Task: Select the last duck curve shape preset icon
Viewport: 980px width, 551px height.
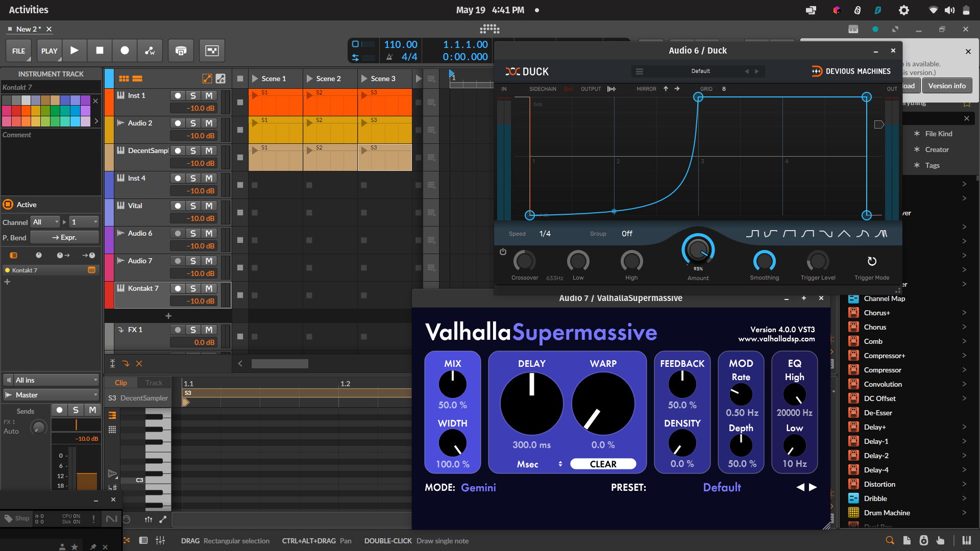Action: coord(881,234)
